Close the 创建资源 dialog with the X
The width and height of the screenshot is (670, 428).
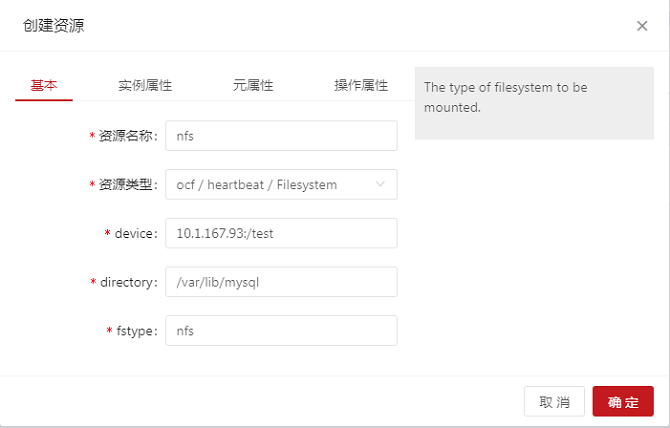click(642, 26)
